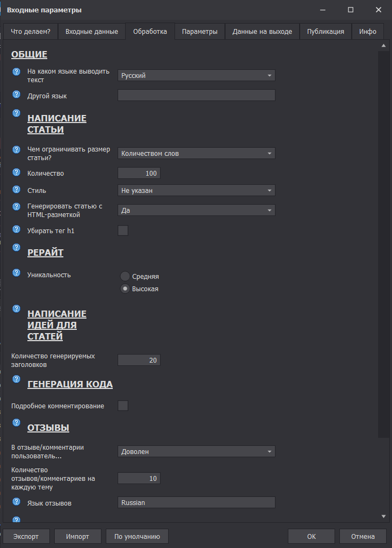This screenshot has height=548, width=392.
Task: Click НАПИСАНИЕ СТАТЬИ heading text
Action: click(x=57, y=124)
